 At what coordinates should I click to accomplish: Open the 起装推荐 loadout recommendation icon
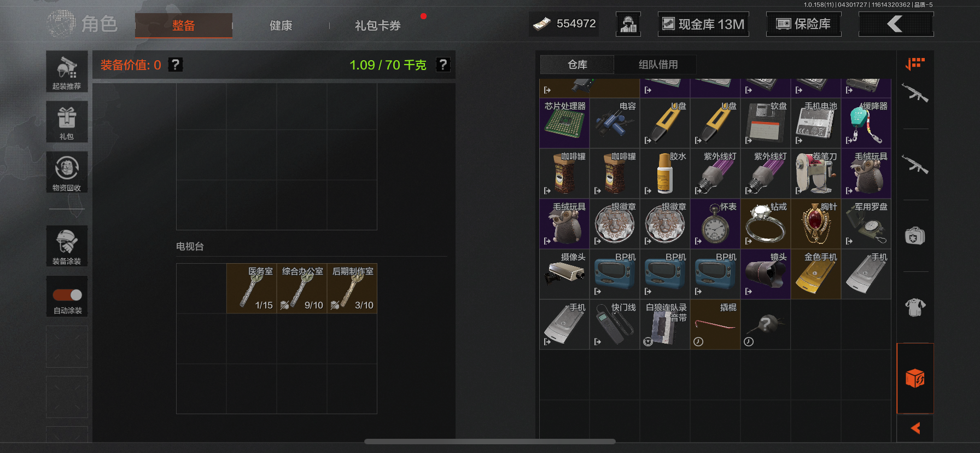67,72
